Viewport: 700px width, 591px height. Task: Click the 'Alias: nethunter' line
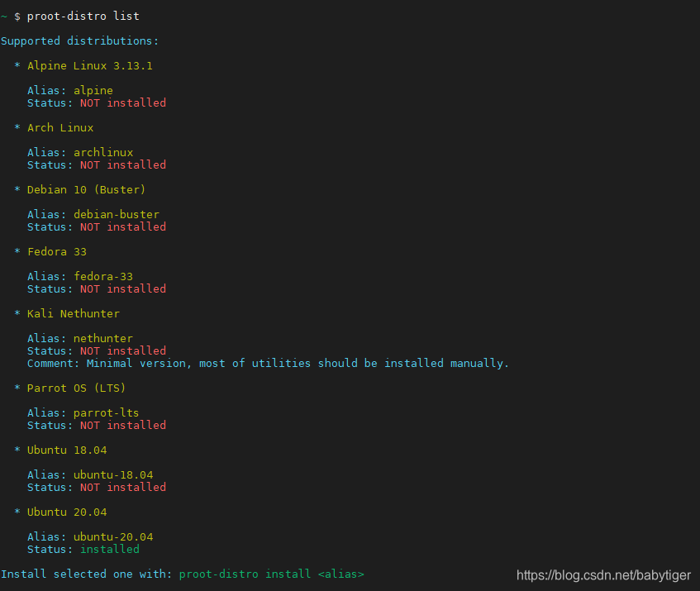tap(80, 339)
